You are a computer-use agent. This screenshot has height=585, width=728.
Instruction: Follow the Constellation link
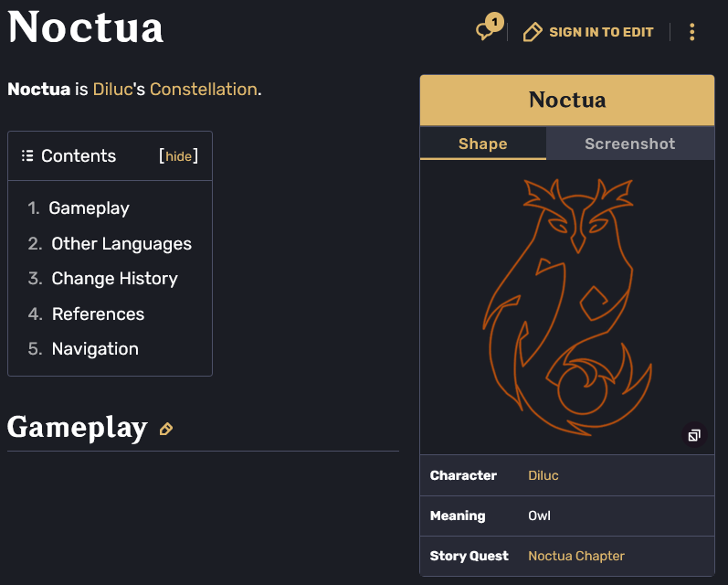point(203,89)
